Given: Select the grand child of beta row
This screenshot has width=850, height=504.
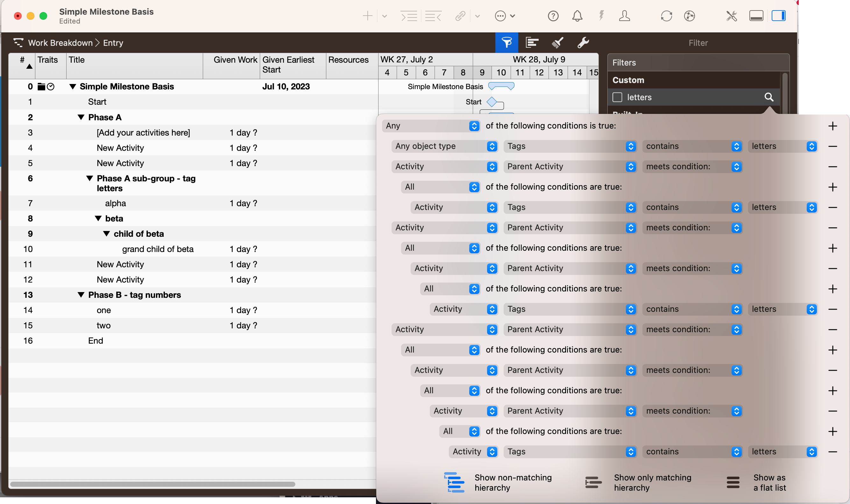Looking at the screenshot, I should tap(193, 249).
